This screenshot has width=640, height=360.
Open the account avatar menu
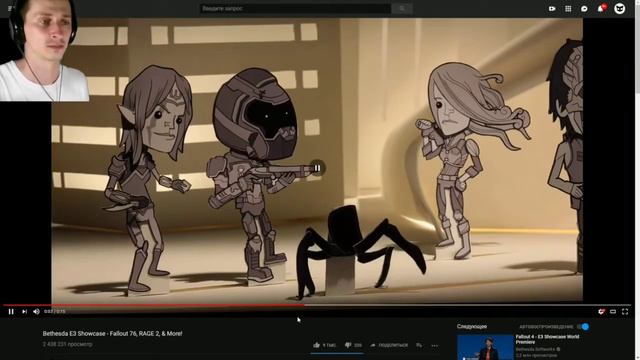coord(620,8)
